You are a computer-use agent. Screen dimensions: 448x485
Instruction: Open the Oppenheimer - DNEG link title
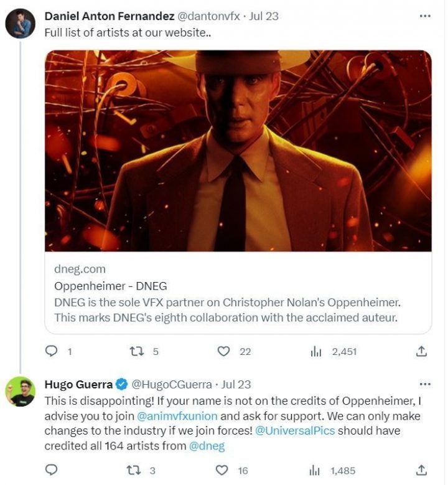(111, 286)
